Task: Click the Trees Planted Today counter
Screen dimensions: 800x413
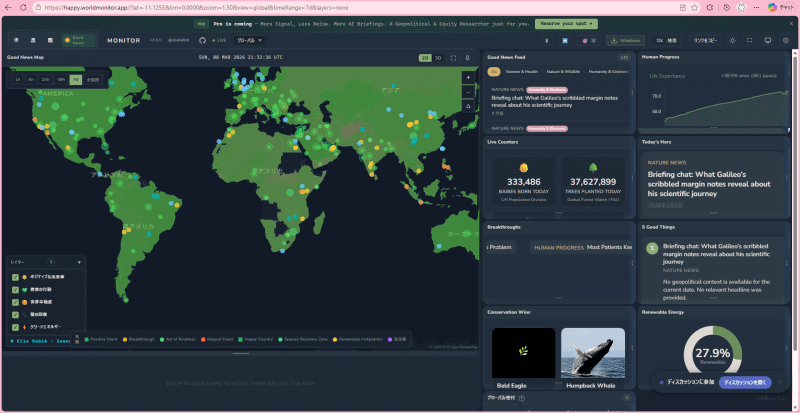Action: pyautogui.click(x=593, y=184)
